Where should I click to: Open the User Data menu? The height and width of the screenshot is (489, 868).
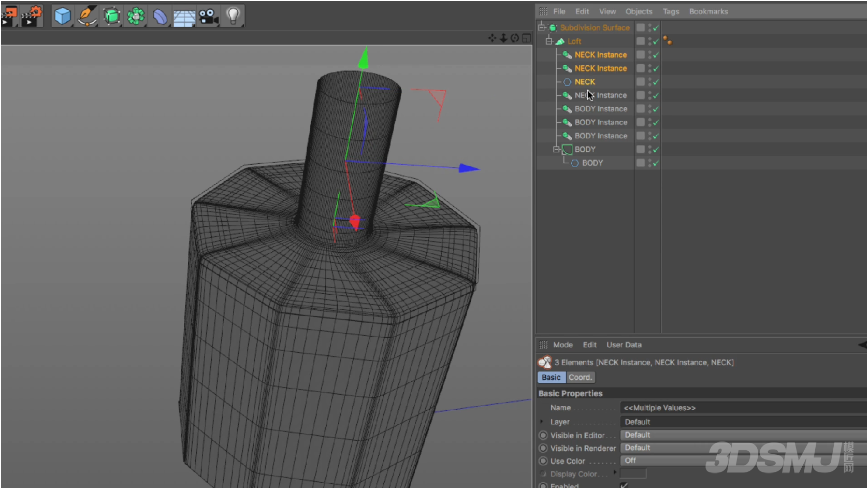point(624,345)
